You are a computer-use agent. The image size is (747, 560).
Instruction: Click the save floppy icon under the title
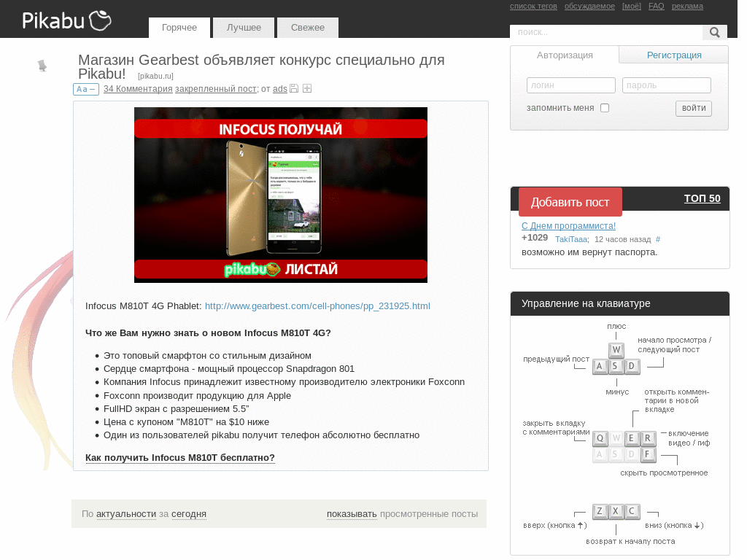click(294, 88)
